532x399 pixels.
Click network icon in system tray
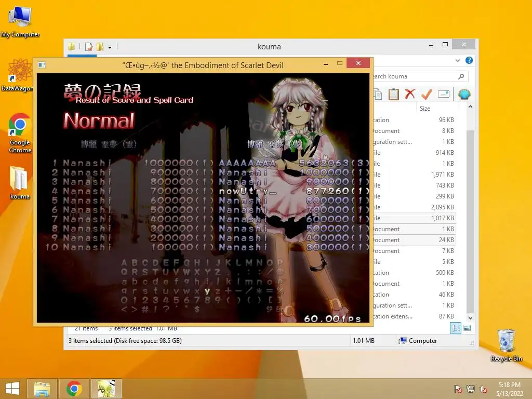click(x=471, y=389)
